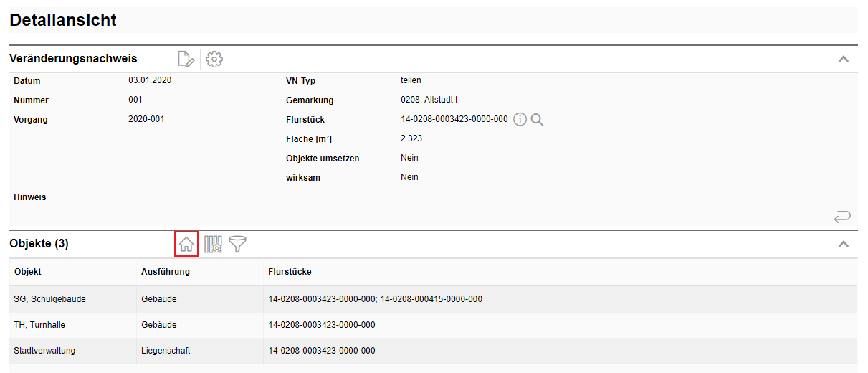Click the Vorgang value 2020-001
Screen dimensions: 868x373
[x=146, y=119]
